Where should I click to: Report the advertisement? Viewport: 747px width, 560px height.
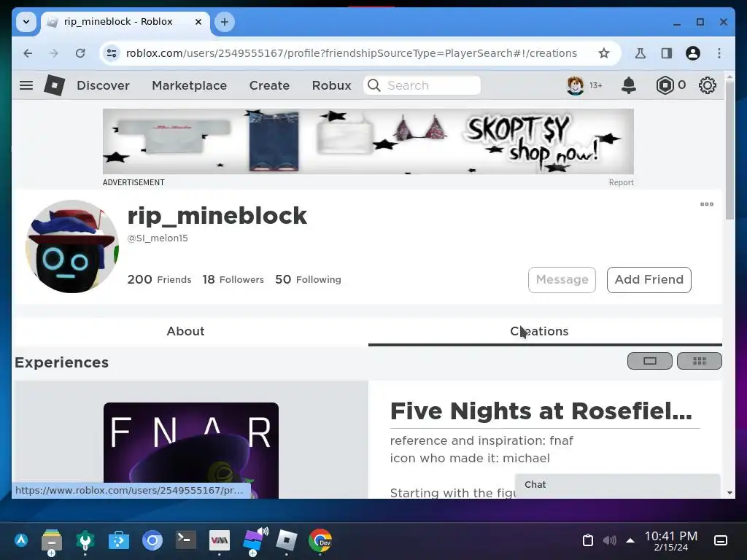click(622, 182)
